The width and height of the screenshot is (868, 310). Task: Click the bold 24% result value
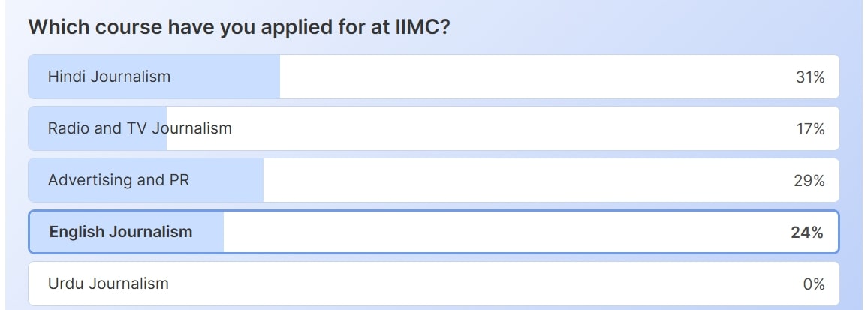click(x=807, y=233)
